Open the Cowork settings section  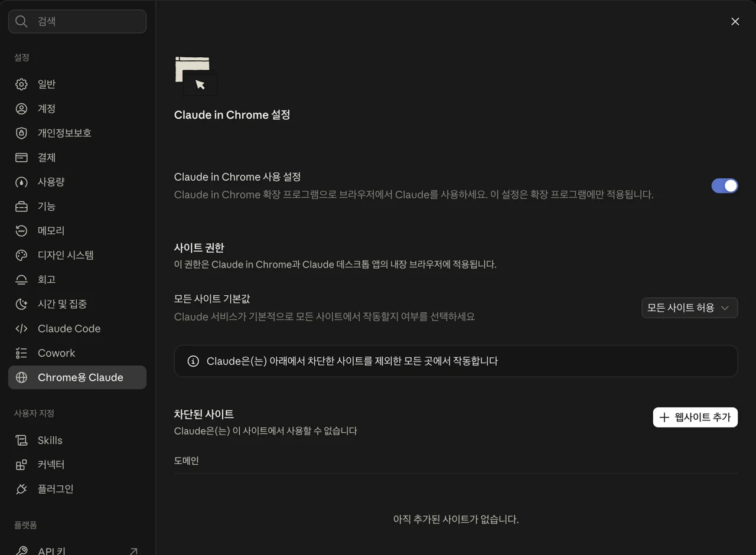pyautogui.click(x=77, y=353)
